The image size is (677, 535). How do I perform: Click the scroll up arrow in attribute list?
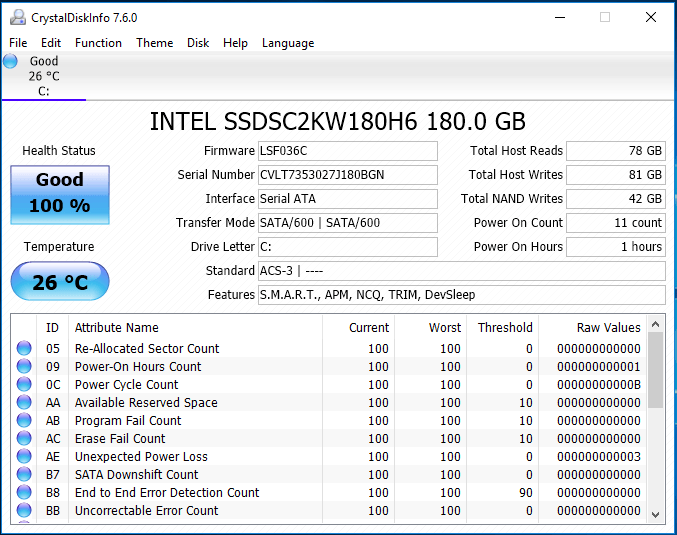[656, 324]
